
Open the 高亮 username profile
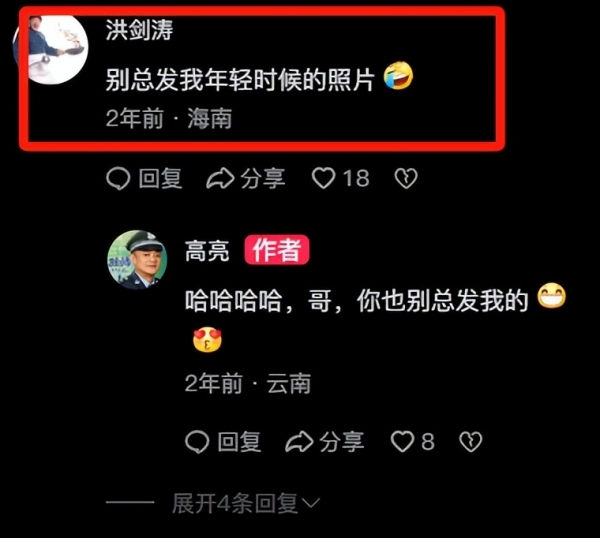click(x=207, y=251)
